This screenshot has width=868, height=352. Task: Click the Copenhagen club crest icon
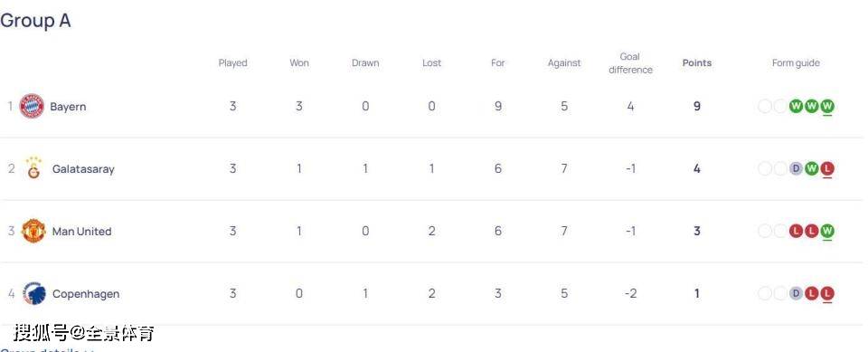(x=34, y=293)
